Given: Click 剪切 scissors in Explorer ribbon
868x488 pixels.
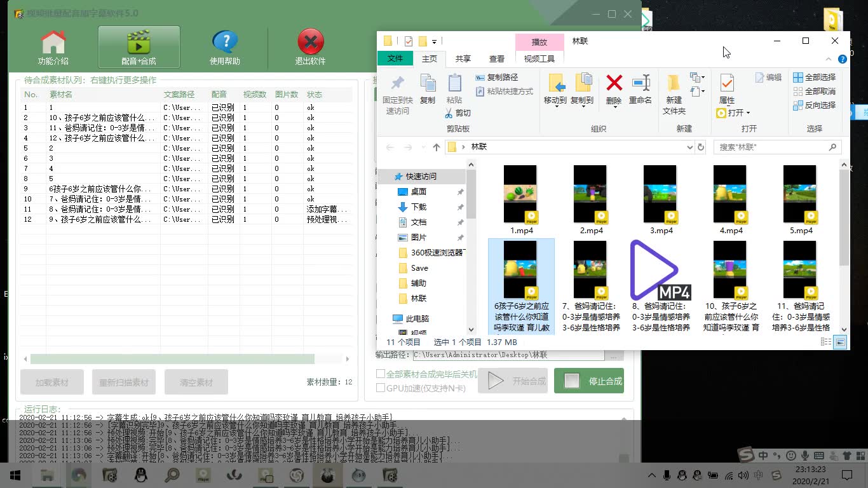Looking at the screenshot, I should (458, 113).
